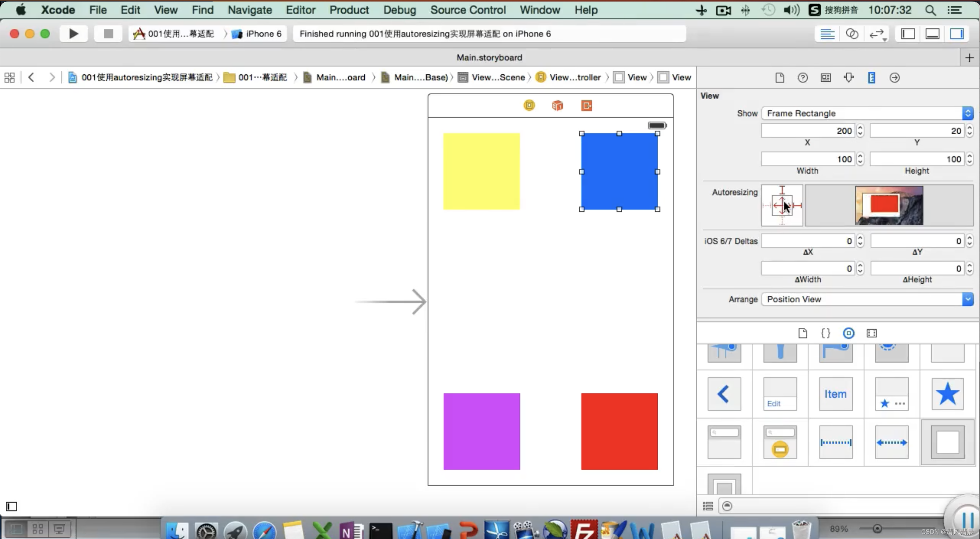Screen dimensions: 980x539
Task: Click the Edit bar button item icon
Action: pos(780,394)
